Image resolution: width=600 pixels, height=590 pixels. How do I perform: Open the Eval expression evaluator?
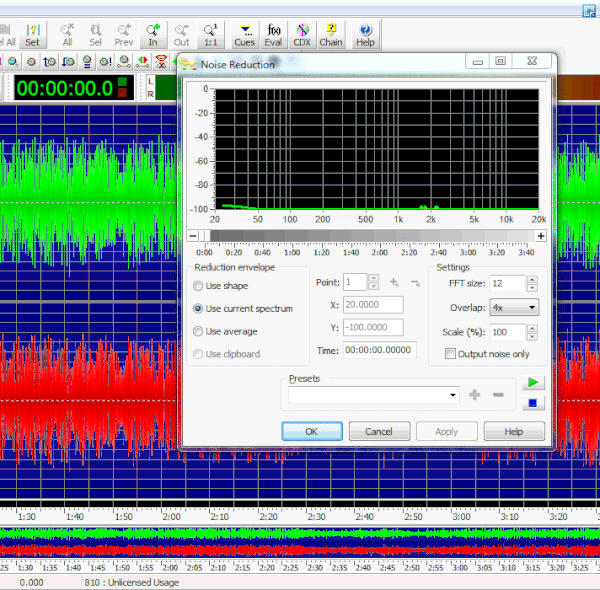(273, 35)
